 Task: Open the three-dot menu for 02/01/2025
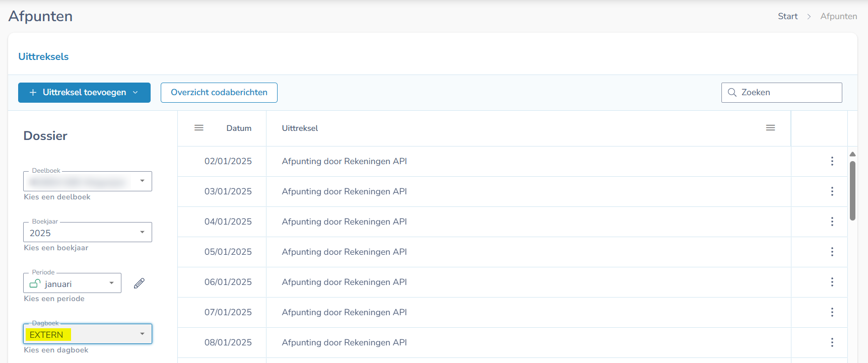click(832, 161)
